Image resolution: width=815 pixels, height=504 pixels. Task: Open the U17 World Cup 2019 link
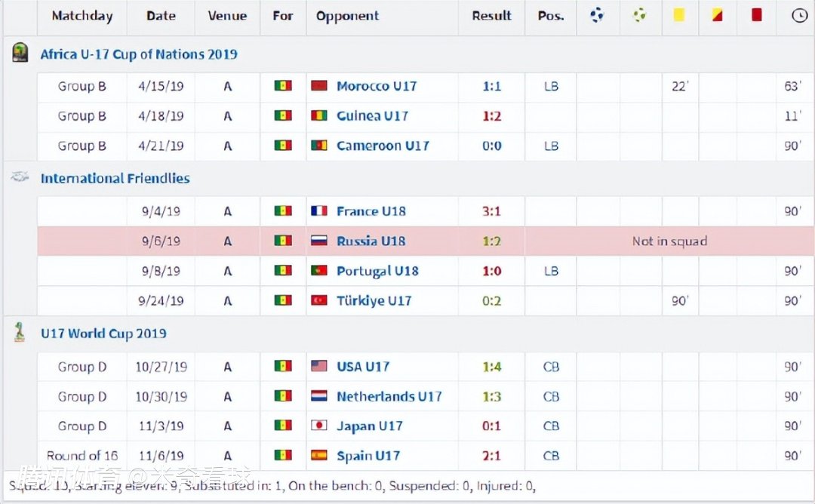[x=103, y=333]
